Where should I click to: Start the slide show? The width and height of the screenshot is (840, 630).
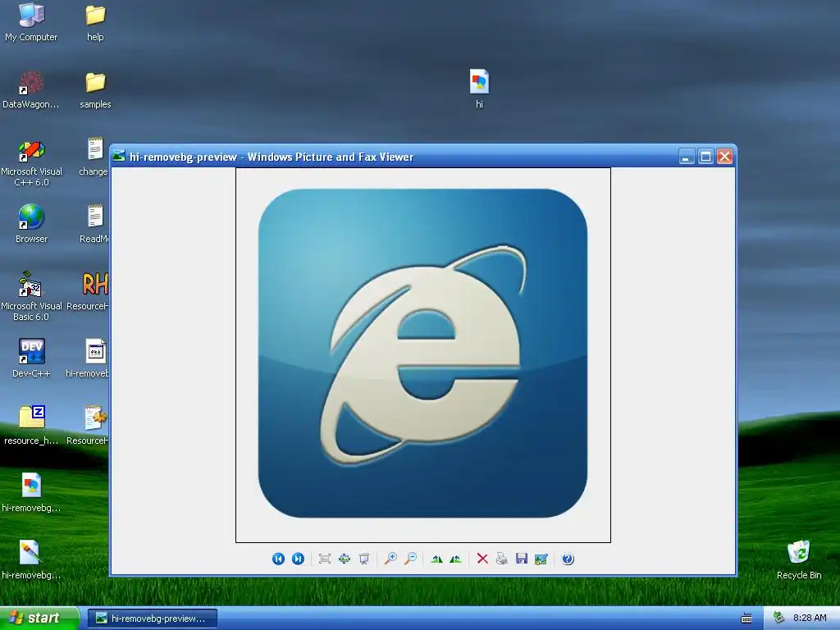[x=363, y=559]
